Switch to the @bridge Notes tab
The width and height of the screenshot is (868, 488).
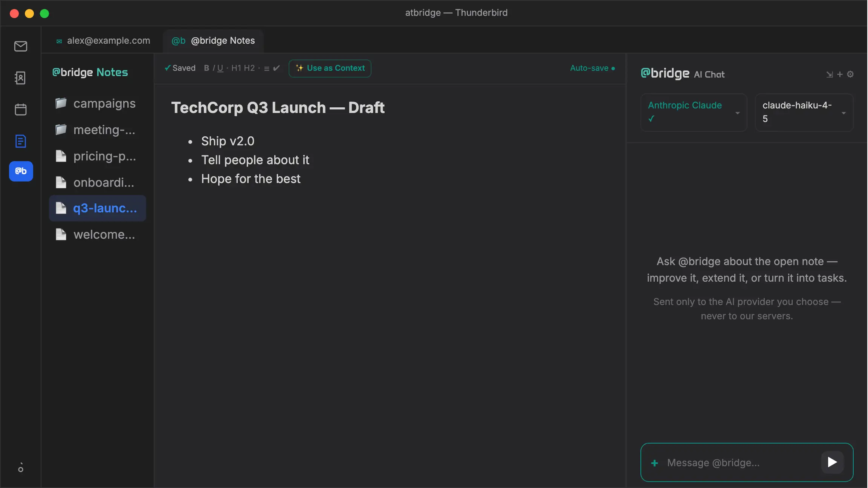213,41
